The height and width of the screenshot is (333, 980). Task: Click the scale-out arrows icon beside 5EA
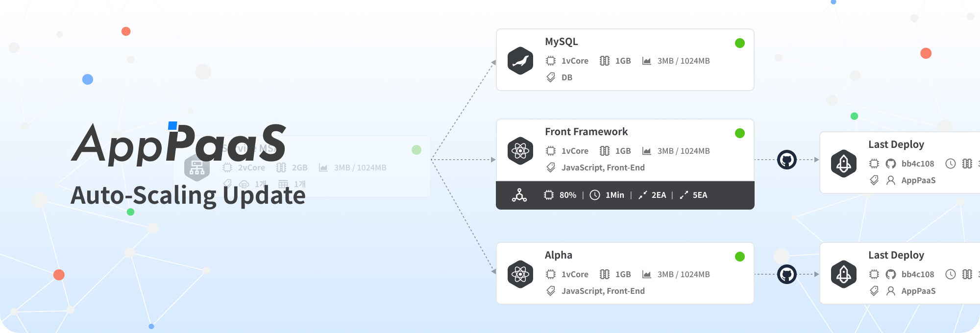pyautogui.click(x=684, y=195)
